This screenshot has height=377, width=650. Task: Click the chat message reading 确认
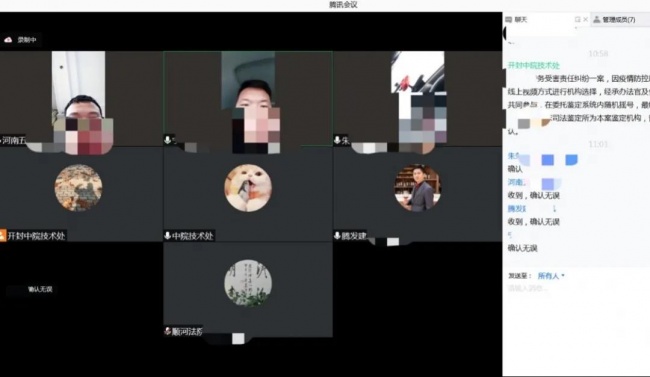tap(515, 169)
